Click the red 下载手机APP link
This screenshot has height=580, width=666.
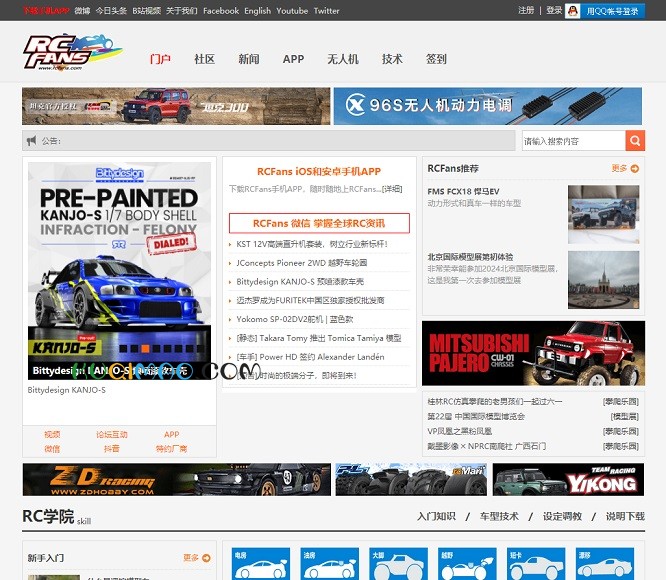click(x=46, y=11)
